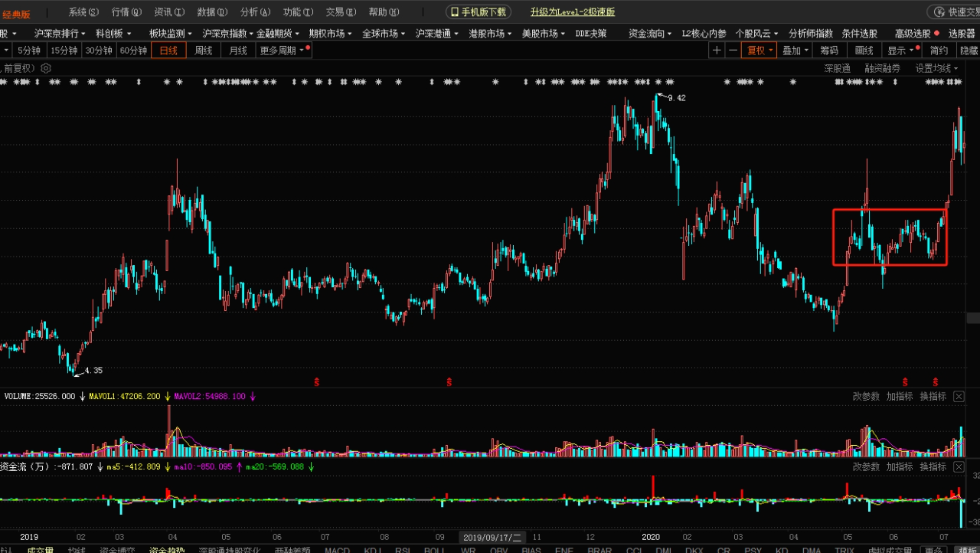Select 2019/09/17 date marker on timeline

(493, 538)
